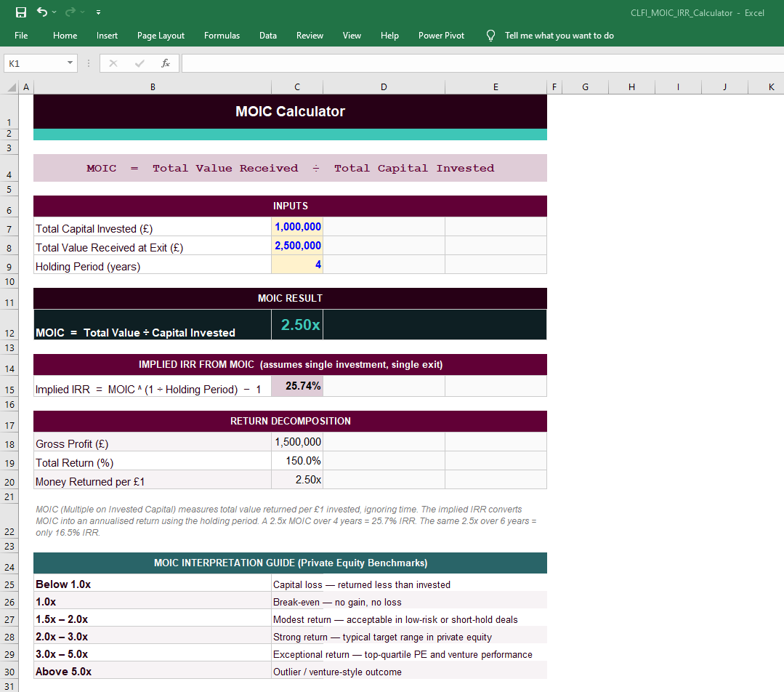Select column D by clicking its header
This screenshot has width=784, height=692.
click(384, 86)
